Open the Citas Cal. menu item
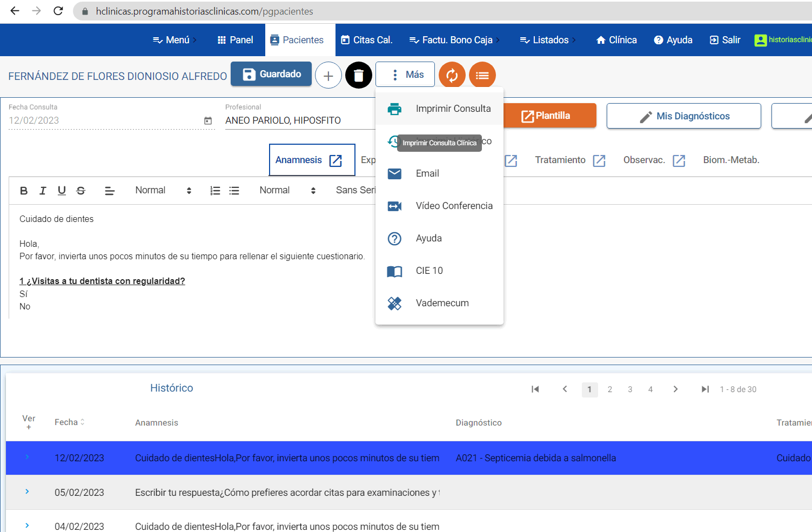Viewport: 812px width, 532px height. [367, 39]
